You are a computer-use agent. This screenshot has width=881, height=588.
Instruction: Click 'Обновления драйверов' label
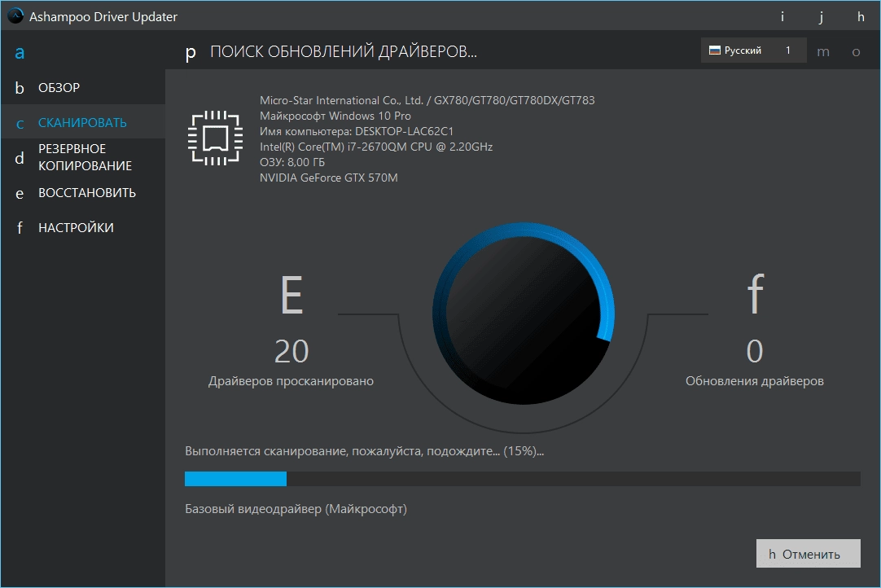click(x=755, y=381)
